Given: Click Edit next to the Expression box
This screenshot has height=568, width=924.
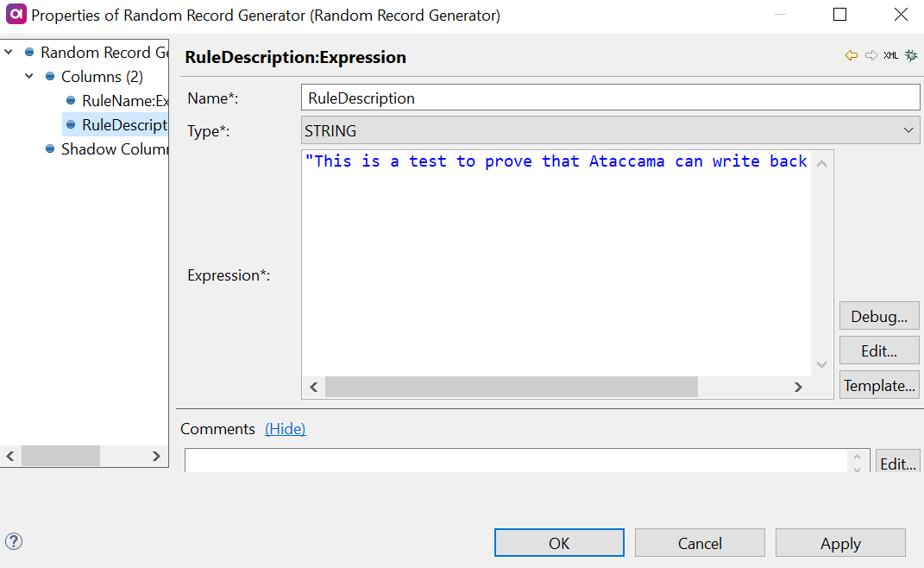Looking at the screenshot, I should (879, 350).
